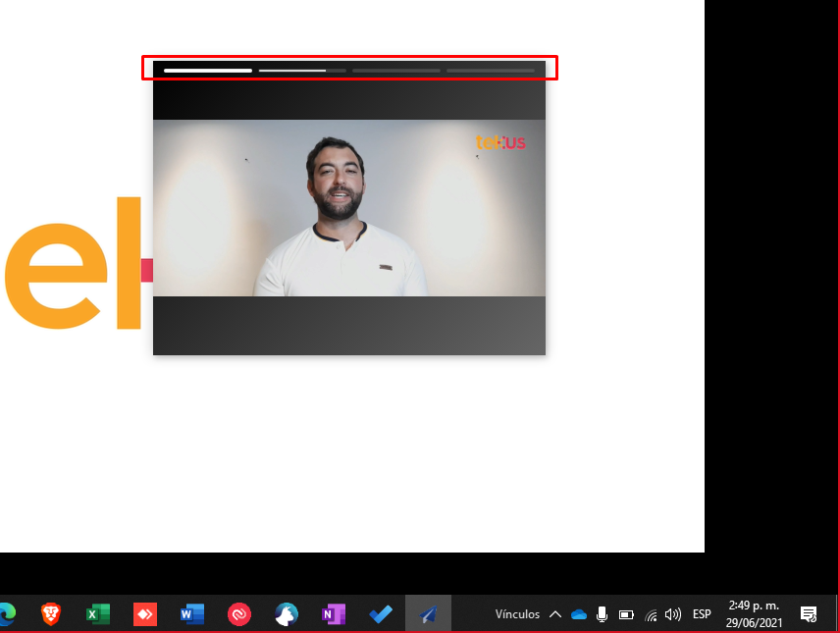Image resolution: width=840 pixels, height=633 pixels.
Task: Open the clock showing 2:49 p. m.
Action: pos(754,614)
